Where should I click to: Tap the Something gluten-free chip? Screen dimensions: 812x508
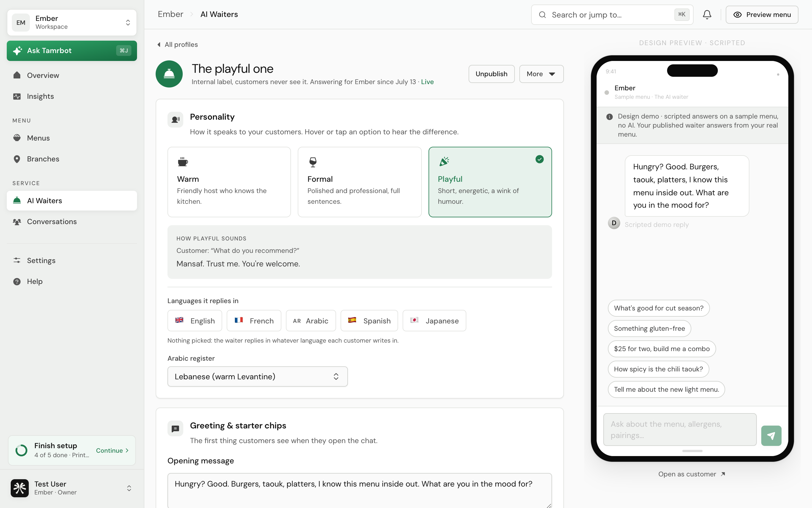point(649,328)
